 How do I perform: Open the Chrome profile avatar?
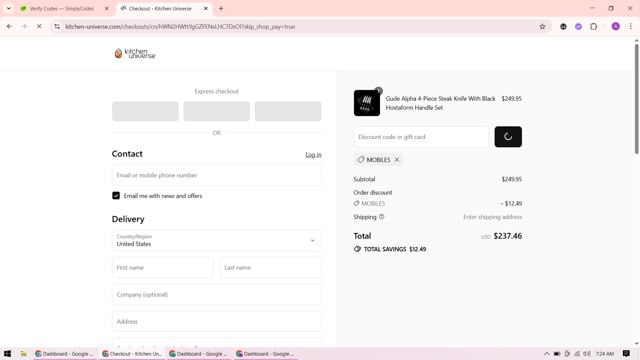click(616, 27)
